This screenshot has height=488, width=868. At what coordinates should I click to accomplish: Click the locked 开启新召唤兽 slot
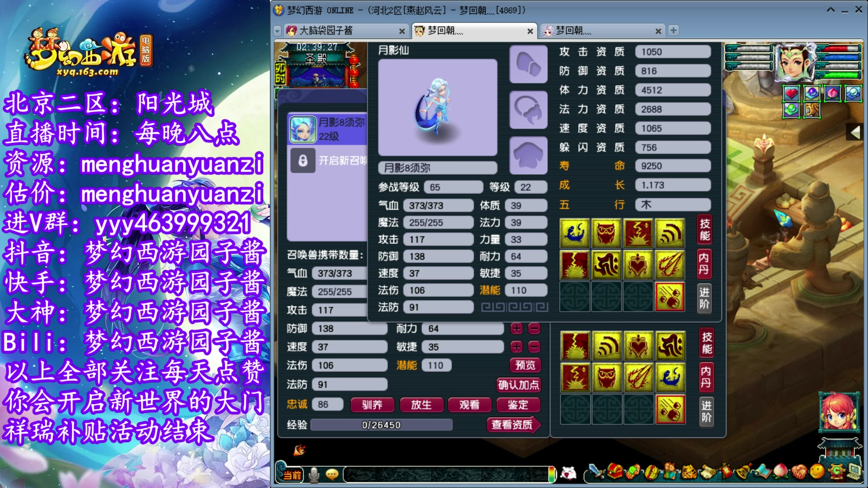click(328, 161)
